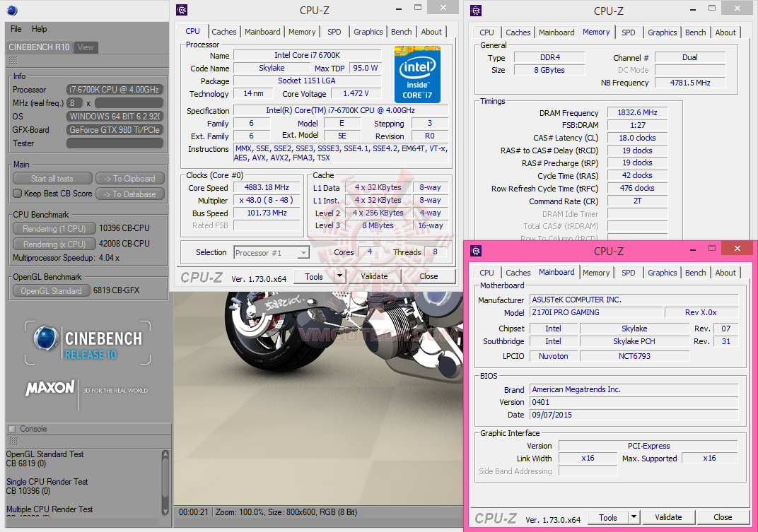Open the Help menu in Cinebench
Viewport: 758px width, 532px height.
39,29
